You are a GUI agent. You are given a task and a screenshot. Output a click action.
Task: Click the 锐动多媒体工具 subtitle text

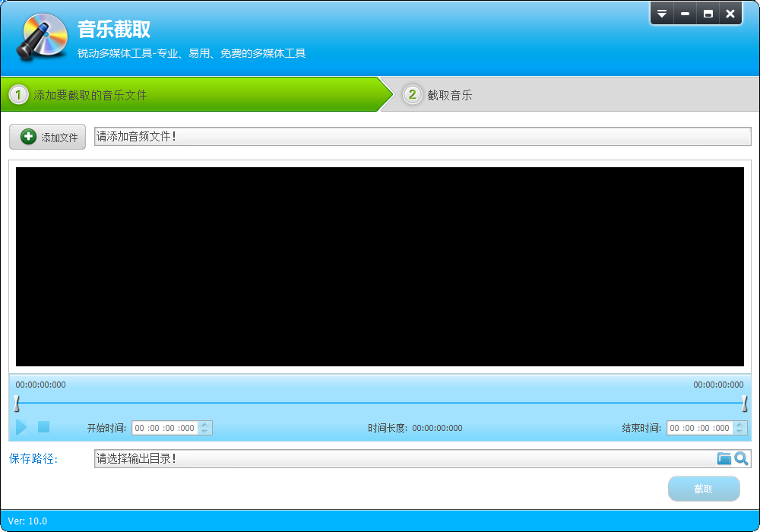click(x=192, y=53)
